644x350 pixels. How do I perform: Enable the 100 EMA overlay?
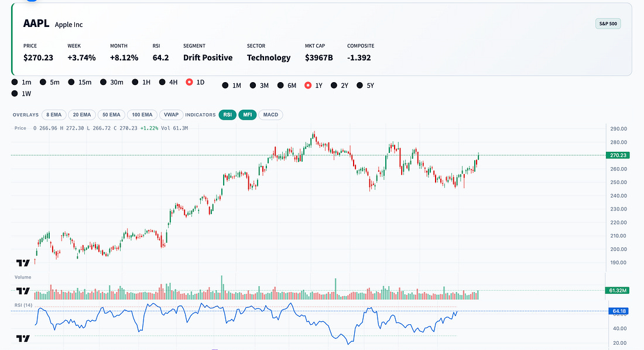tap(142, 115)
